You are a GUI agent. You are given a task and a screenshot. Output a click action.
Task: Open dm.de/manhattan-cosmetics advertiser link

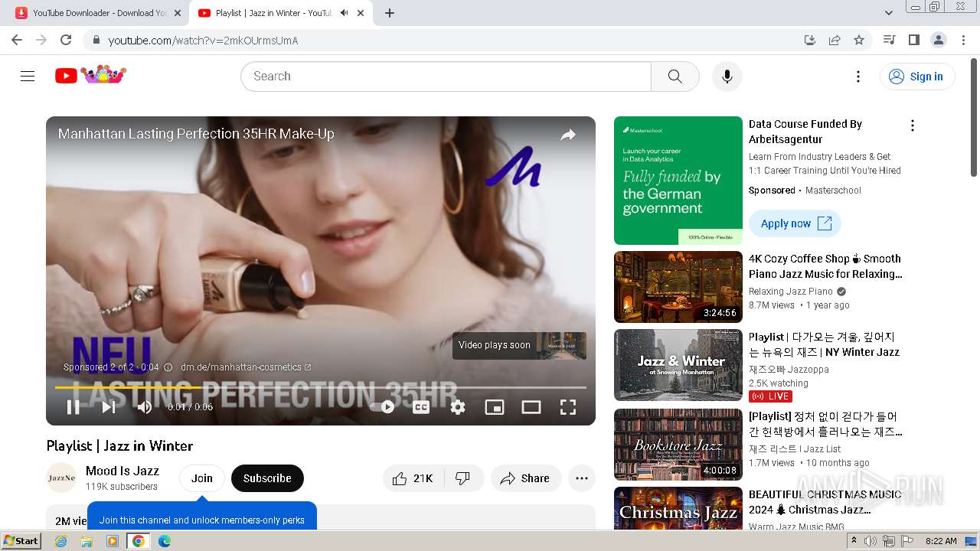(246, 367)
